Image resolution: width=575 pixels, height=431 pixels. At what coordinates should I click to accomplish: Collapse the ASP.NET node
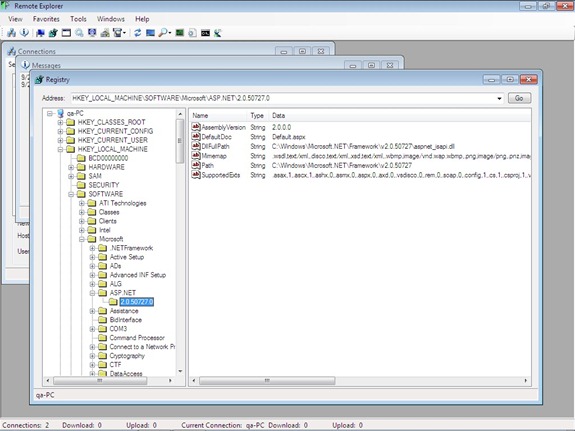pyautogui.click(x=92, y=293)
